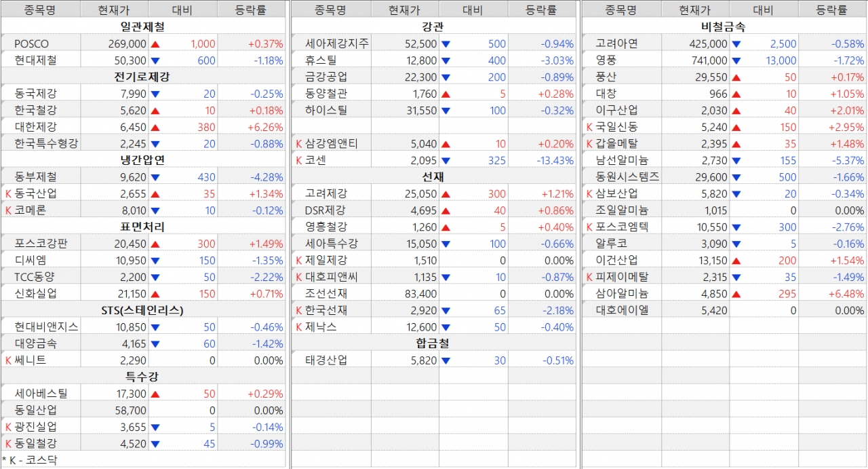This screenshot has width=868, height=469.
Task: Select the 일관제철 section heading
Action: (x=142, y=27)
